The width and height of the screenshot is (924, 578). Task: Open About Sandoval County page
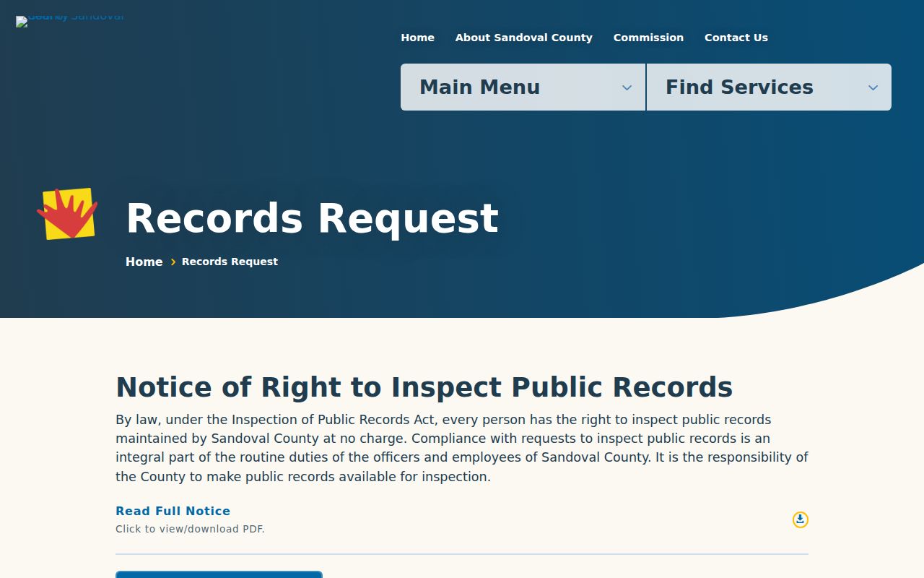point(524,38)
